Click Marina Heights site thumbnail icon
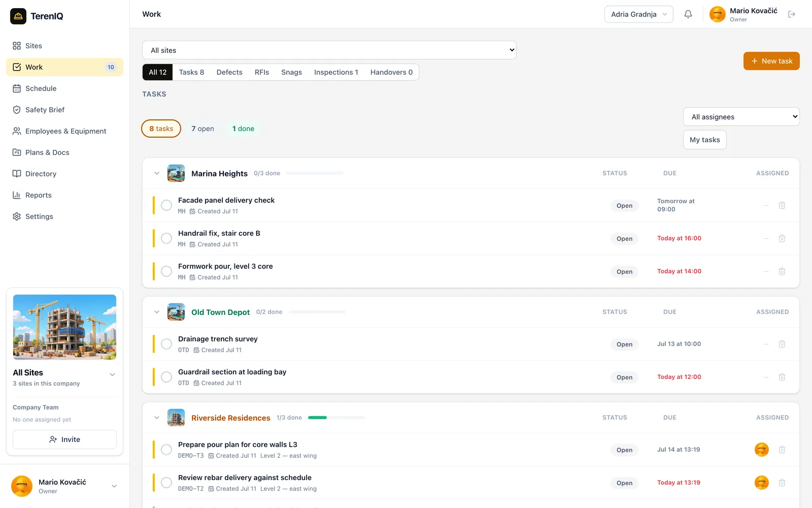812x508 pixels. pyautogui.click(x=176, y=173)
